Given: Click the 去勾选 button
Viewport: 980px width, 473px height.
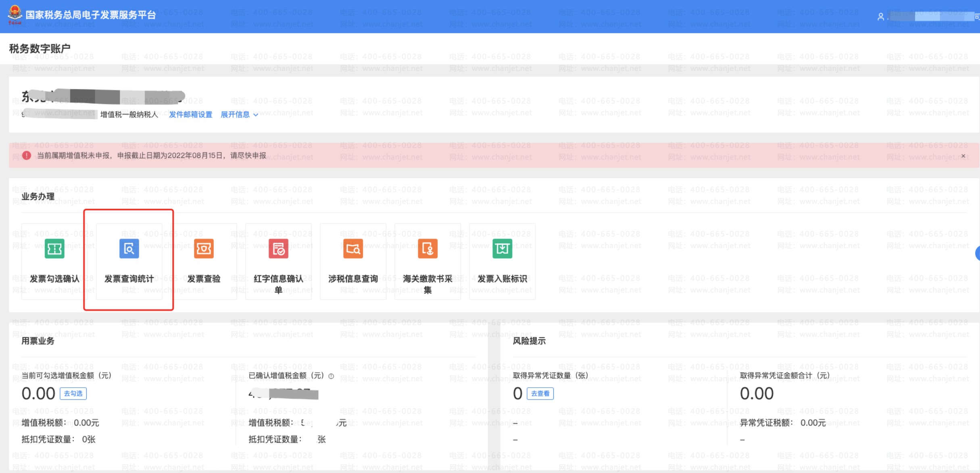Looking at the screenshot, I should pyautogui.click(x=73, y=393).
